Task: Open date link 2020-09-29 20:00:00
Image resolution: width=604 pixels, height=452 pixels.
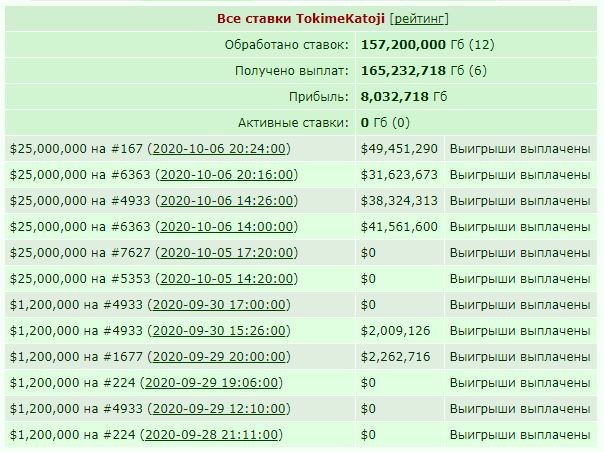Action: pos(219,356)
